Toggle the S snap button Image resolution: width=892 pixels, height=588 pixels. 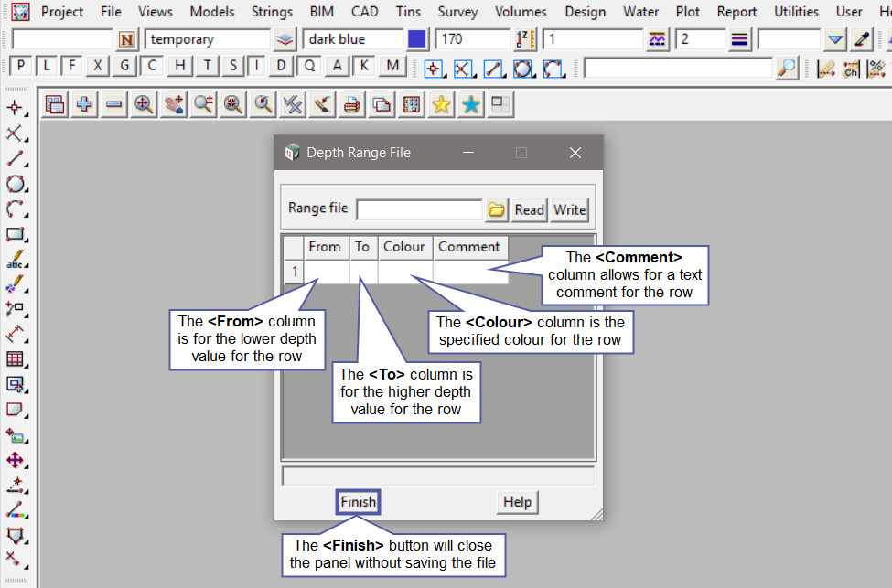tap(233, 66)
